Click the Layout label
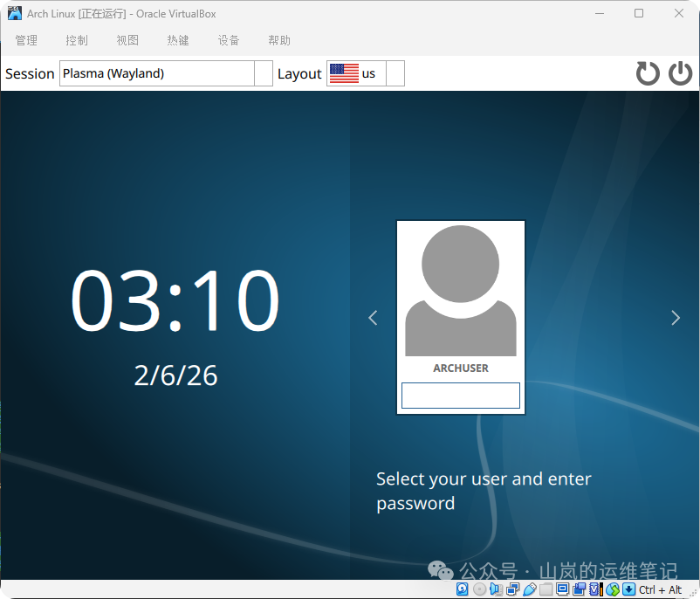Screen dimensions: 700x599 click(x=299, y=73)
